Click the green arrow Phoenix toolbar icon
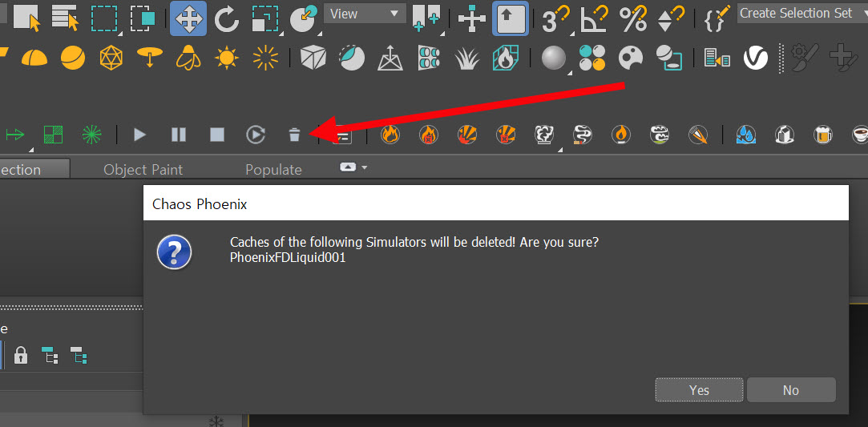The image size is (868, 427). (15, 135)
